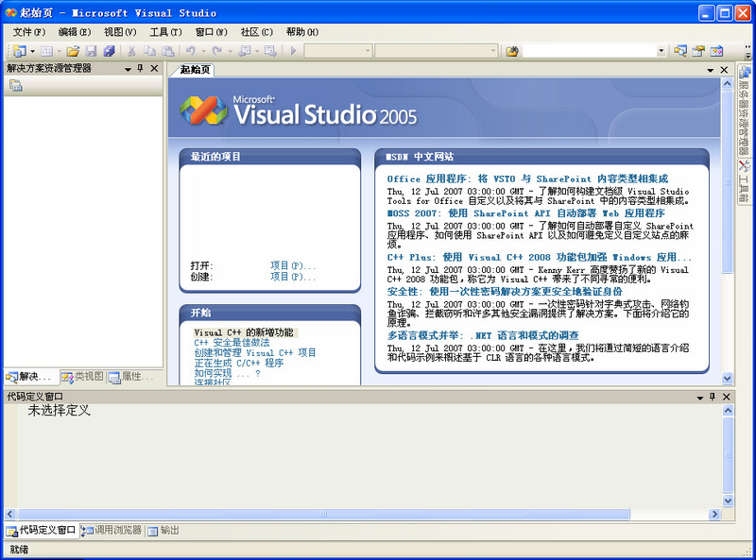This screenshot has height=560, width=756.
Task: Click Properties icon in Solution Explorer panel
Action: (x=16, y=86)
